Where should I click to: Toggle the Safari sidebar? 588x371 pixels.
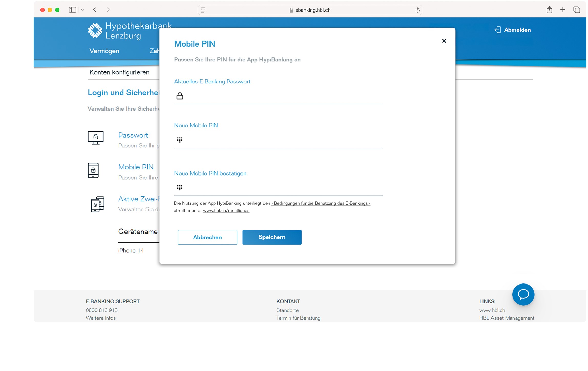[x=72, y=10]
